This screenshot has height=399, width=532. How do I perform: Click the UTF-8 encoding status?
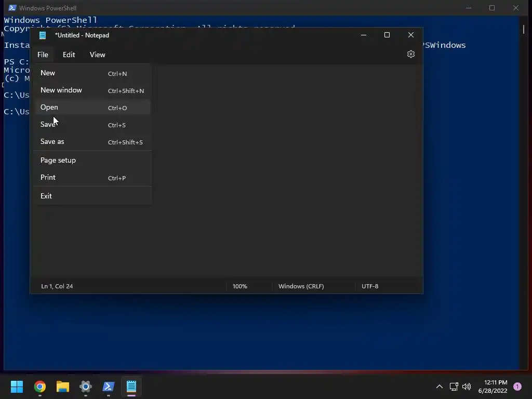[x=370, y=286]
